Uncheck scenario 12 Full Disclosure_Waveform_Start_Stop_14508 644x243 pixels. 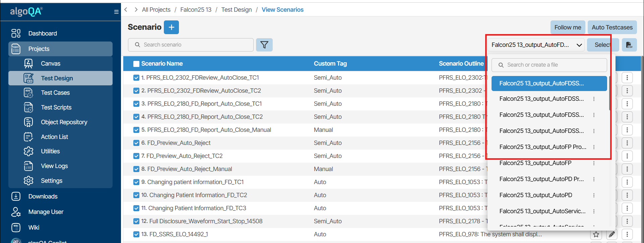136,221
